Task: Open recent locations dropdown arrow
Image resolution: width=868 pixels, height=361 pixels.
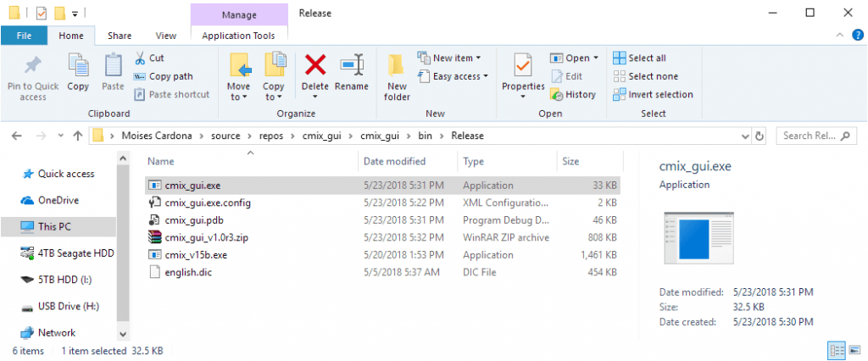Action: tap(60, 136)
